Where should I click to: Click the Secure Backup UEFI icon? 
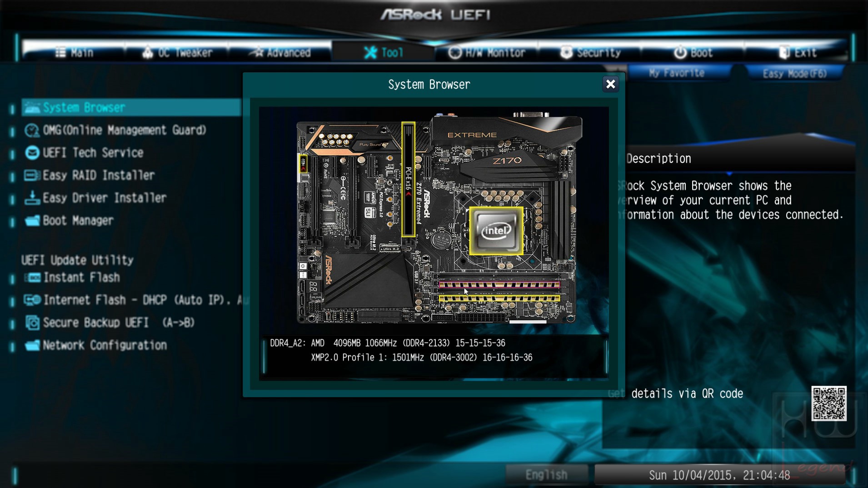click(x=32, y=323)
